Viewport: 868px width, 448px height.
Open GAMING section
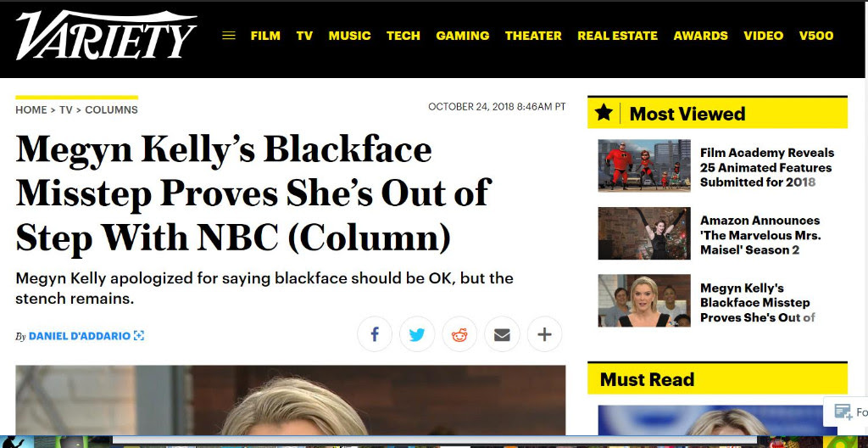coord(462,36)
